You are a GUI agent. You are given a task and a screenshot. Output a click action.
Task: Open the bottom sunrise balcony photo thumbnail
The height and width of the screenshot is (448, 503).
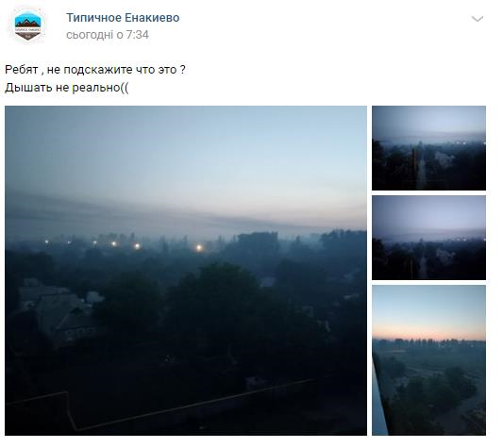tap(428, 360)
